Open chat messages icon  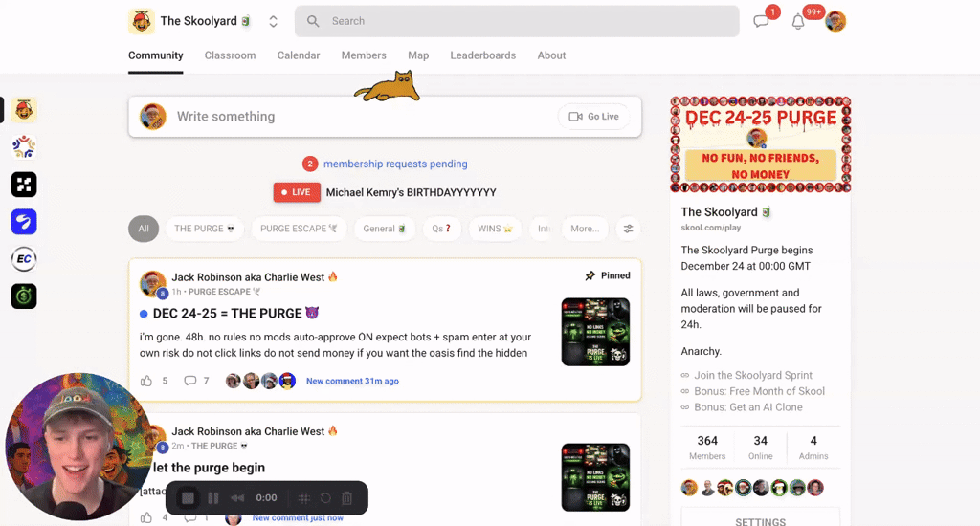pyautogui.click(x=761, y=21)
